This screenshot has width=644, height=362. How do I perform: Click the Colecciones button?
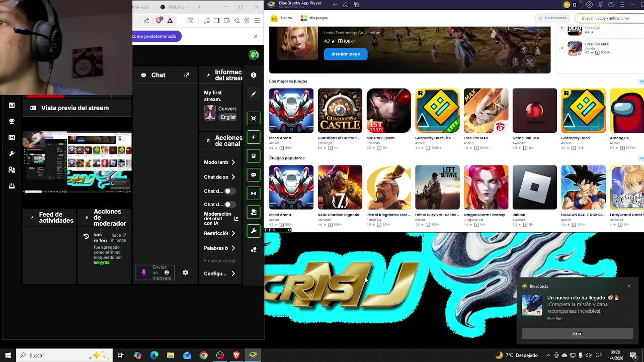(x=552, y=18)
